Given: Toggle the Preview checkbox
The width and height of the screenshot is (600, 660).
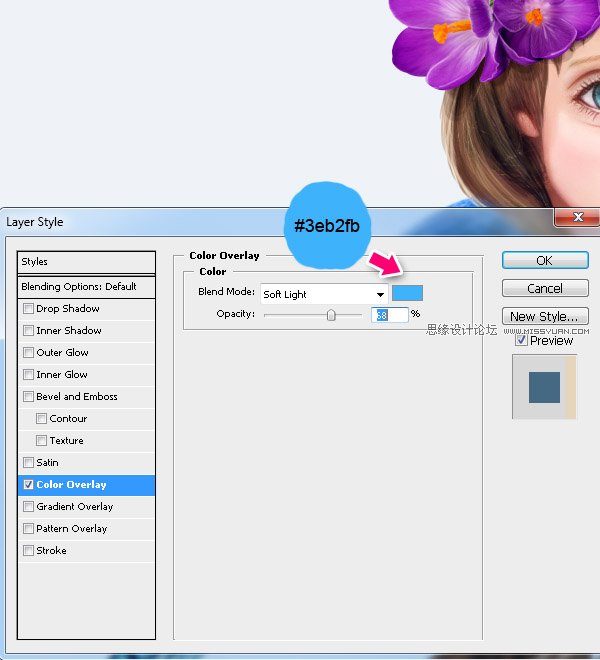Looking at the screenshot, I should click(x=521, y=340).
